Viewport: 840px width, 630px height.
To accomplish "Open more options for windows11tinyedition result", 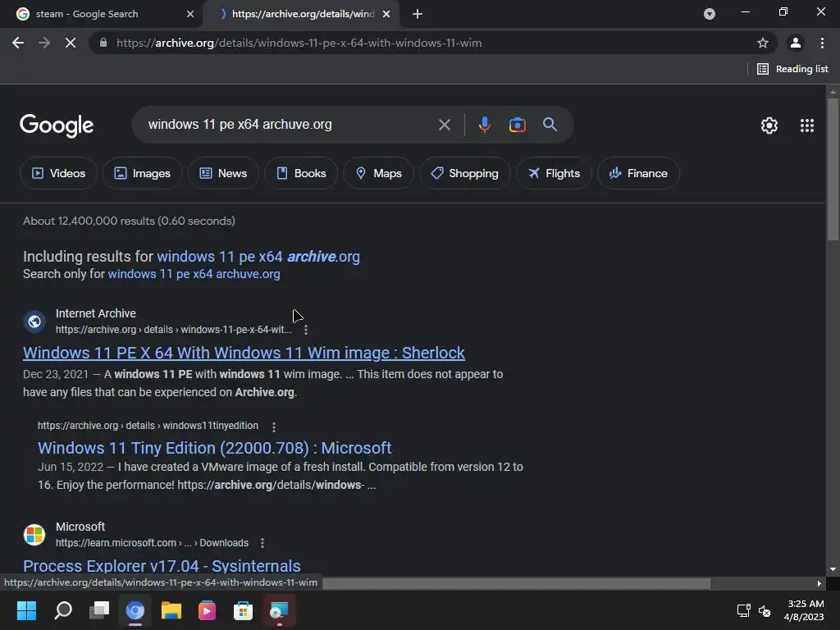I will [x=274, y=427].
